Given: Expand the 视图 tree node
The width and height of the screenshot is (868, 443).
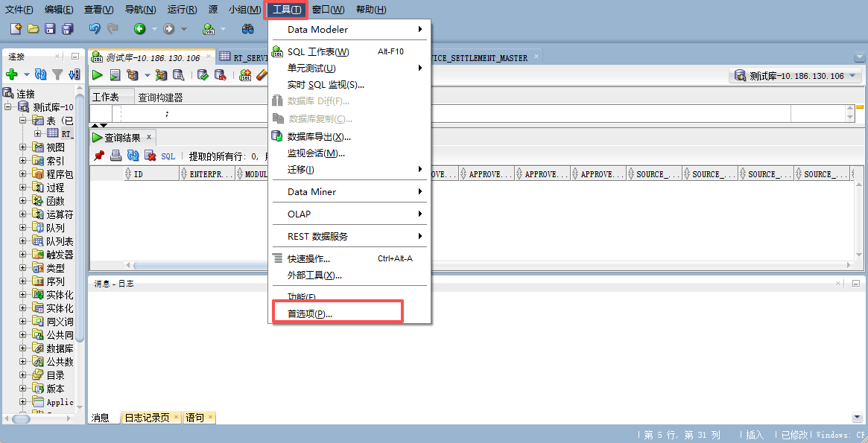Looking at the screenshot, I should coord(22,147).
